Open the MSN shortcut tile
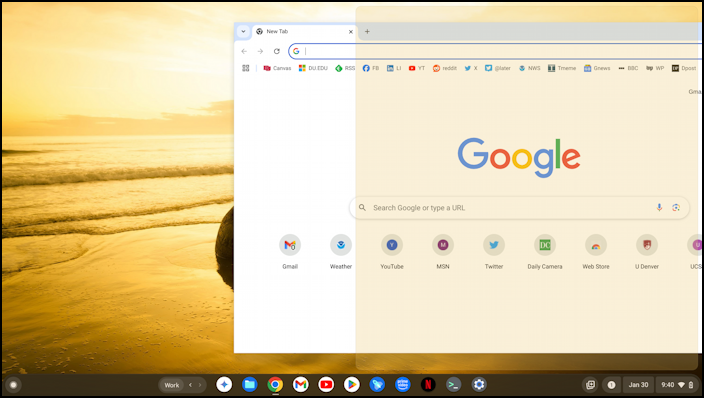Screen dimensions: 704x398 443,252
